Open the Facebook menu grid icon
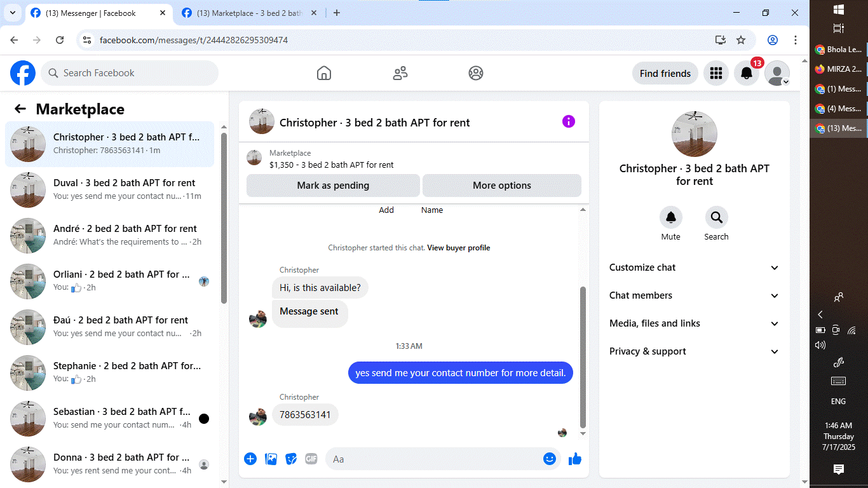This screenshot has width=868, height=488. click(716, 73)
